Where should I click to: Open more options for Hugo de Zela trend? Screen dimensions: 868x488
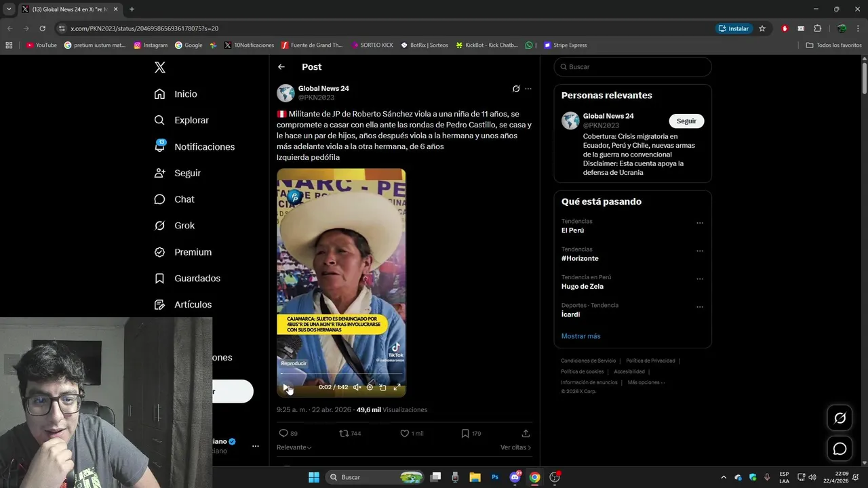point(700,279)
